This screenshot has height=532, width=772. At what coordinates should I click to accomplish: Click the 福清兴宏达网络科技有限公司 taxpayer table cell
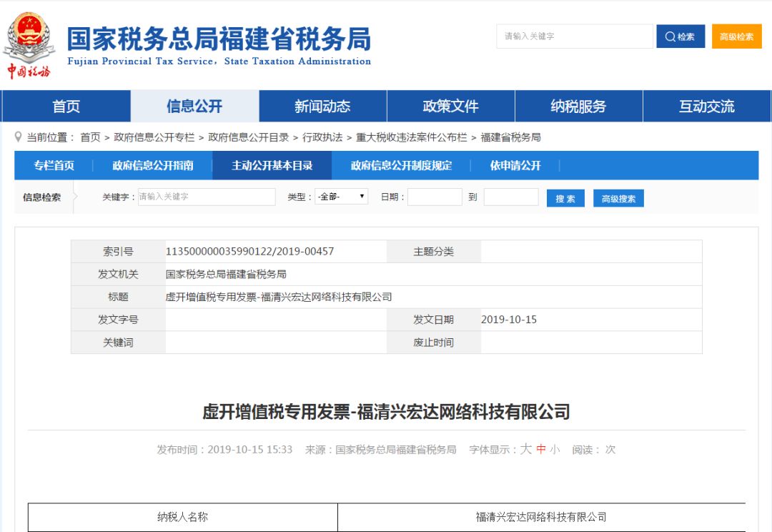pyautogui.click(x=541, y=517)
